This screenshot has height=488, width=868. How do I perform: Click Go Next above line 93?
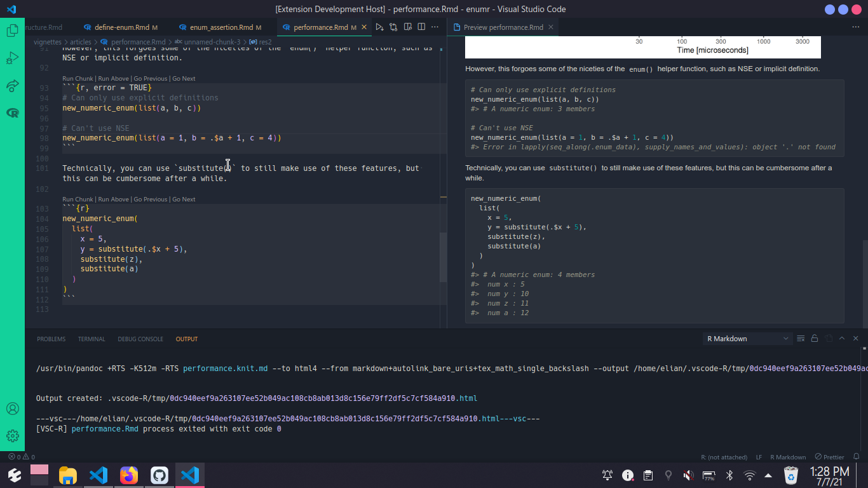[x=184, y=79]
